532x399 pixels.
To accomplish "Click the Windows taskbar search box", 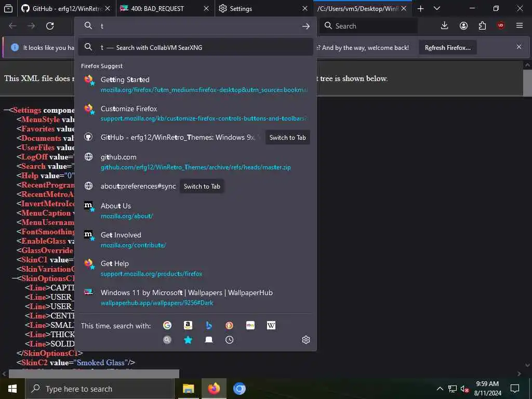I will (99, 389).
